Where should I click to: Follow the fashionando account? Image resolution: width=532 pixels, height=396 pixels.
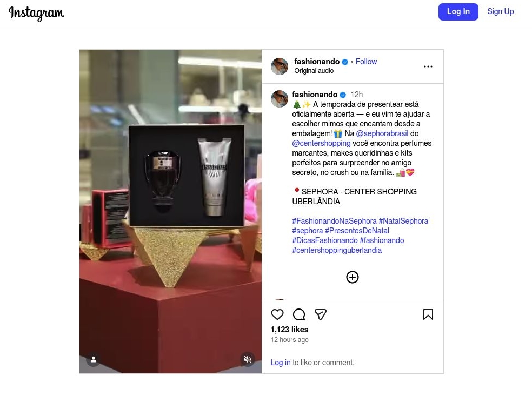pos(366,62)
